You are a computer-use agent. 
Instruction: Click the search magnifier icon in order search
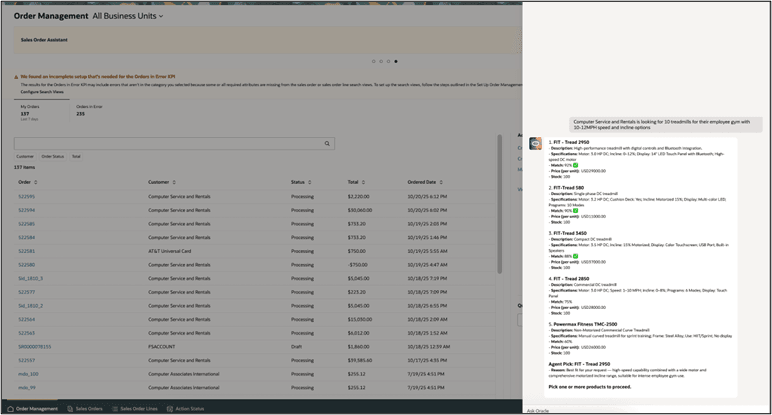coord(327,144)
